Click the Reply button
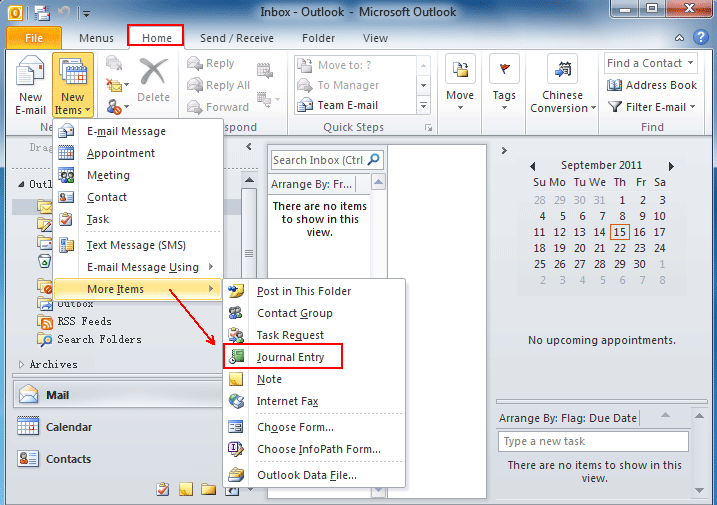This screenshot has width=717, height=505. click(211, 63)
